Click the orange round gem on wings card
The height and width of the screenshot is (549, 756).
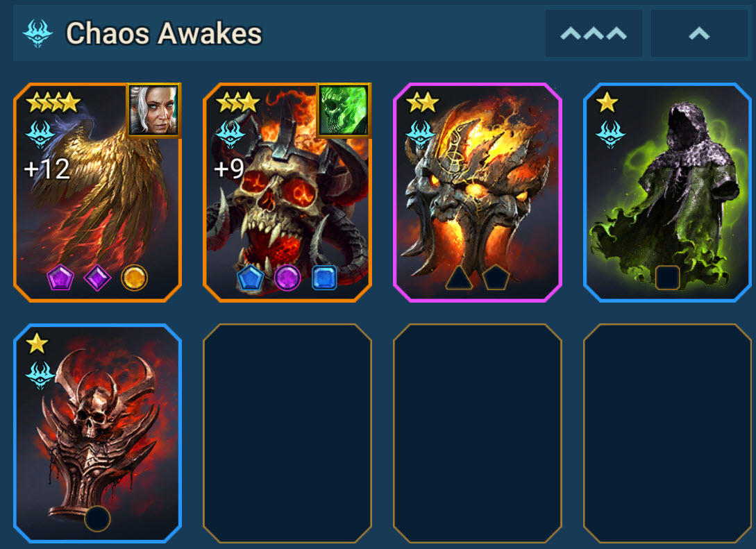point(134,278)
